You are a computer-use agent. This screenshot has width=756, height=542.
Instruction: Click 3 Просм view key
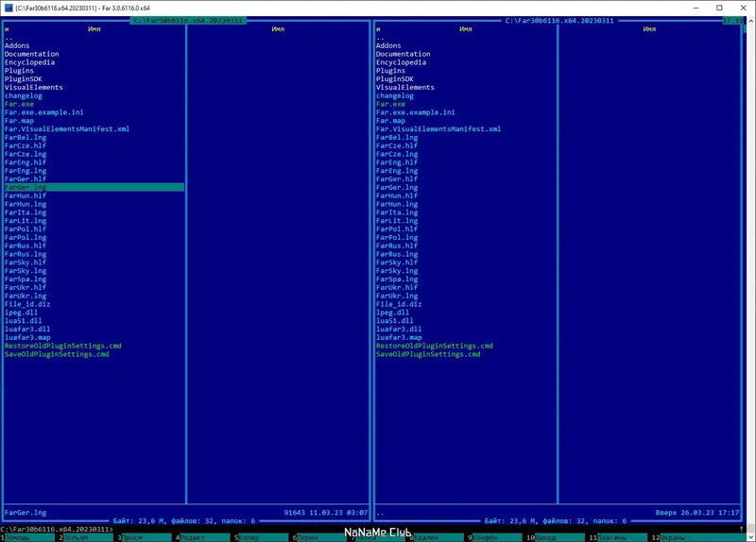[x=145, y=537]
